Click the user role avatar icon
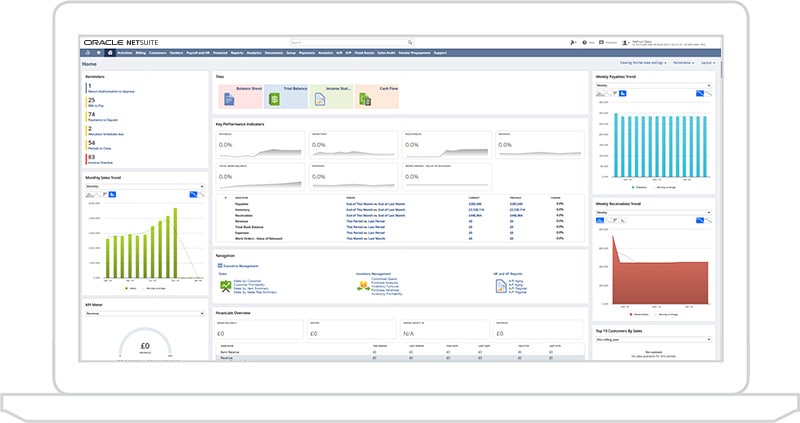Viewport: 800px width, 423px height. point(625,43)
